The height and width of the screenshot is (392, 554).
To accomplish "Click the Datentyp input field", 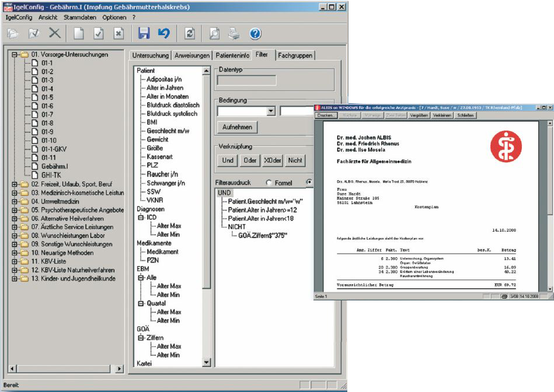I will click(246, 80).
